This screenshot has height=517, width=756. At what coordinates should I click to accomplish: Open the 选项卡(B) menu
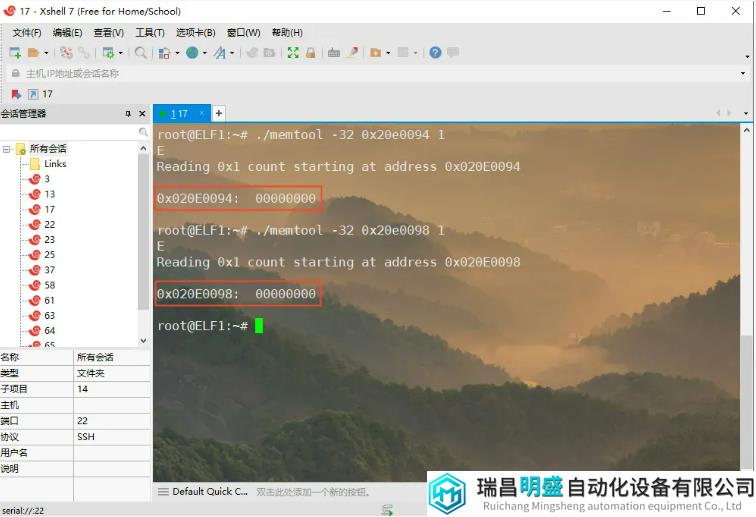196,32
